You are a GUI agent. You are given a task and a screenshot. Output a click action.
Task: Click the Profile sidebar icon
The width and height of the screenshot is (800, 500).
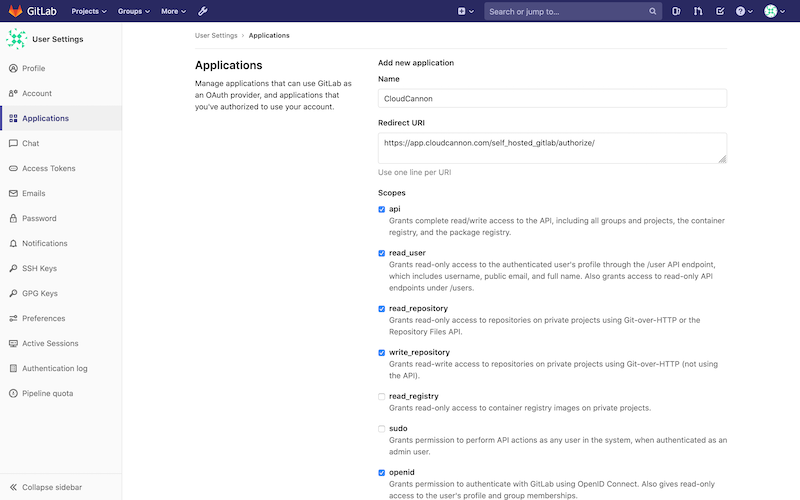[13, 68]
